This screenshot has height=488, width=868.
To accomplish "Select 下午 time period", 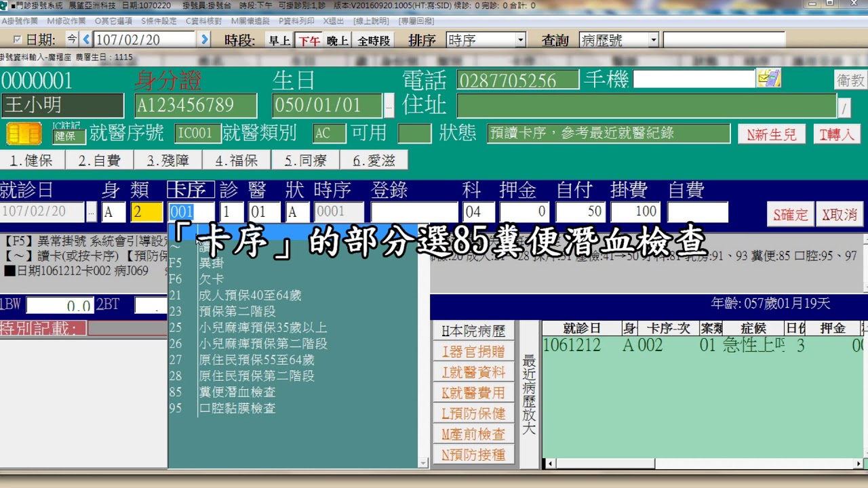I will pyautogui.click(x=309, y=40).
